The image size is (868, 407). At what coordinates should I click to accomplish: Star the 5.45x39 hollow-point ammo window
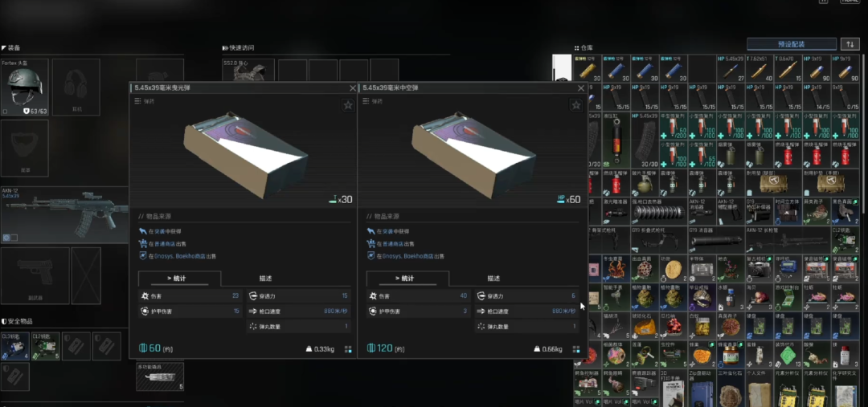click(x=575, y=105)
